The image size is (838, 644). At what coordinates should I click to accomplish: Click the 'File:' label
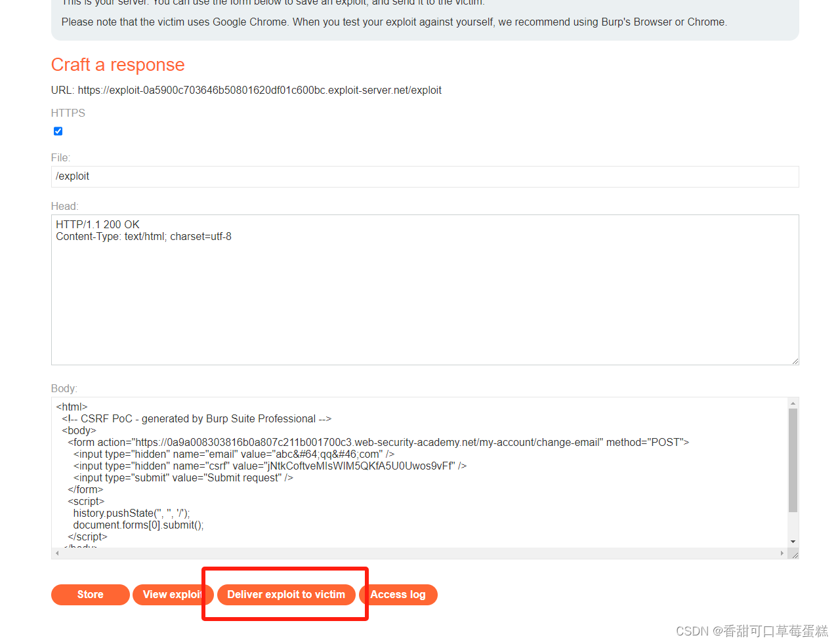60,157
